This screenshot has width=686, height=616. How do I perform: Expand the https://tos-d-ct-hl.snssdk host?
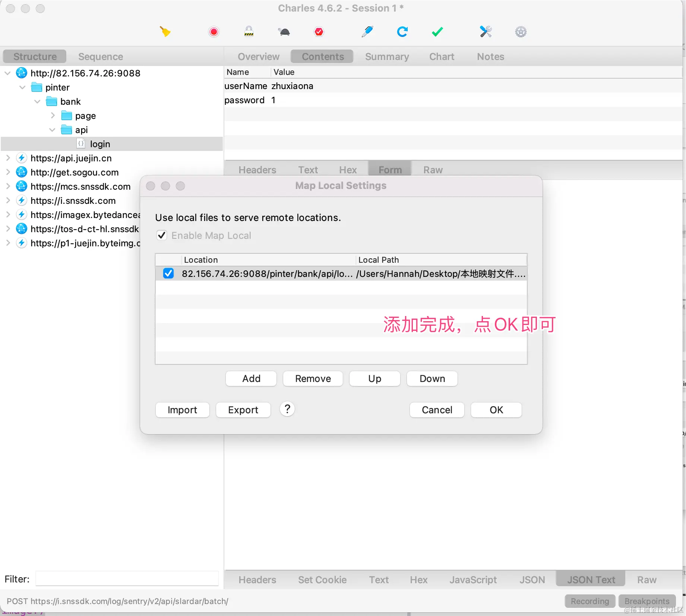pos(8,229)
